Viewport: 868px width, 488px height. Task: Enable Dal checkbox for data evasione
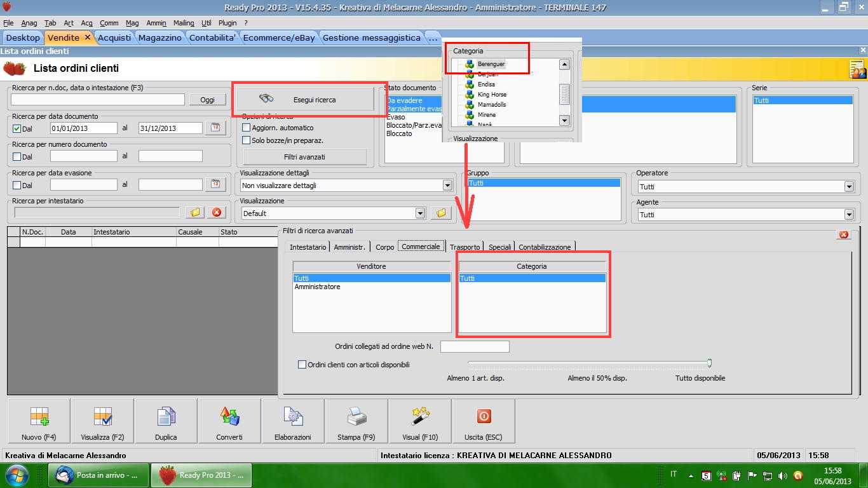coord(17,186)
